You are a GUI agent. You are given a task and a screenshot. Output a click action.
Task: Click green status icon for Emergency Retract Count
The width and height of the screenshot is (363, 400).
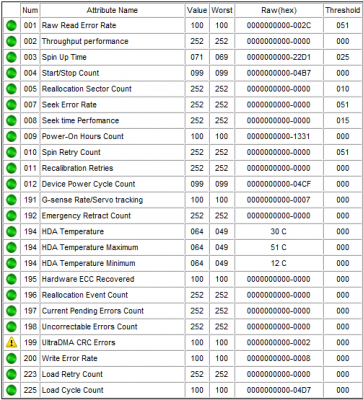(x=11, y=216)
